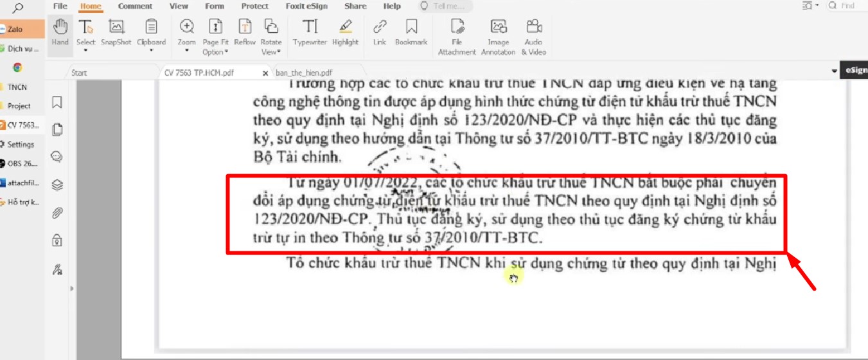
Task: Open the Layers side panel
Action: (57, 185)
